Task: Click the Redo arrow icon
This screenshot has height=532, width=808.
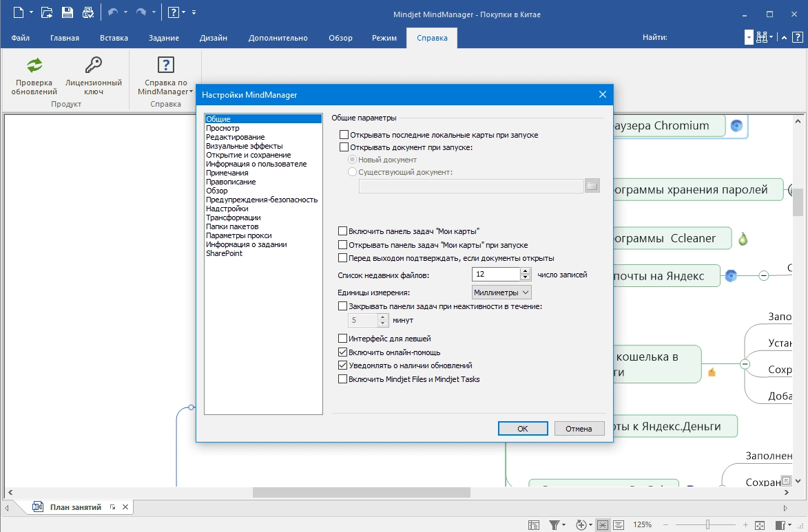Action: (141, 12)
